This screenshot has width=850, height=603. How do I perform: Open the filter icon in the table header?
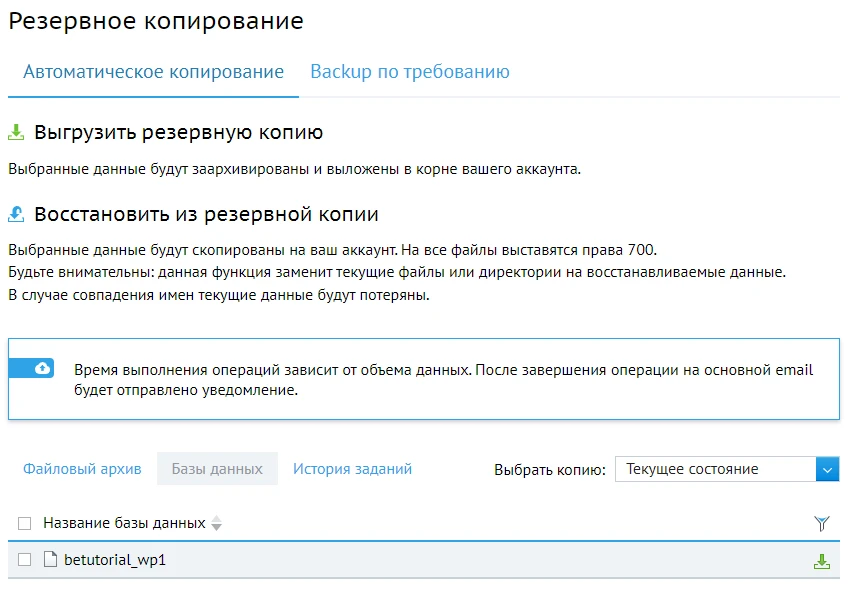coord(822,522)
